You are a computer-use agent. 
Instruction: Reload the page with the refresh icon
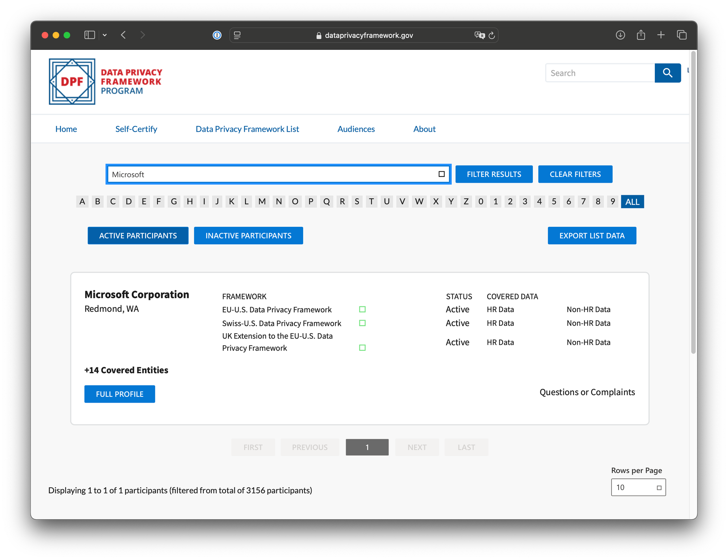(492, 35)
